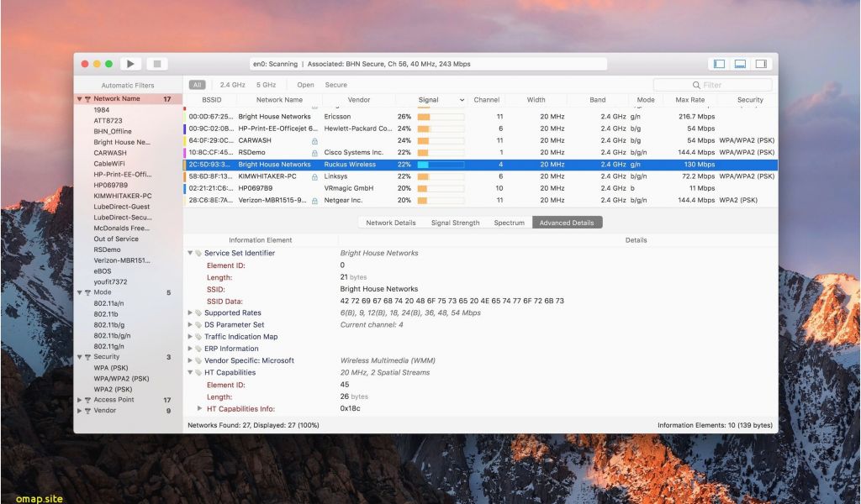Sort by the Security column header
Screen dimensions: 861x504
pos(750,100)
